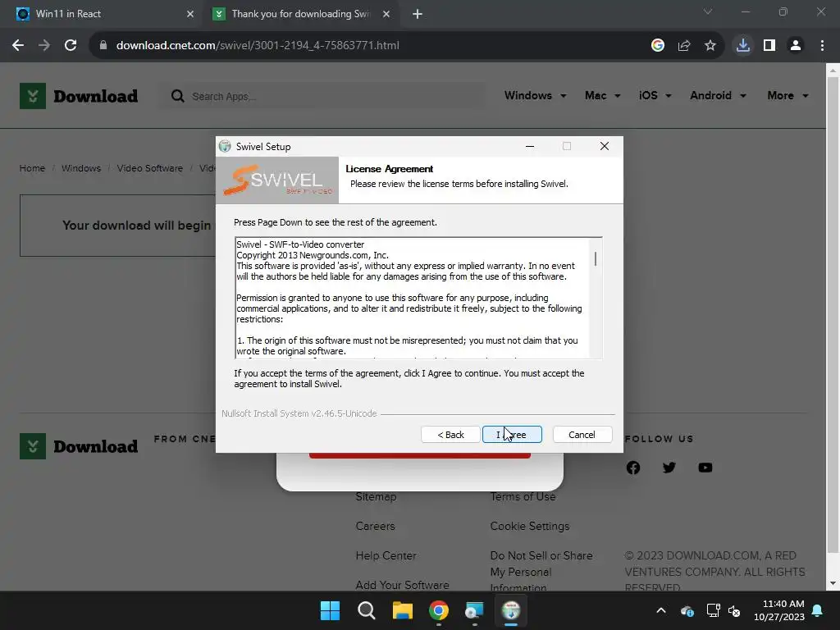Expand the Android dropdown menu

tap(718, 95)
